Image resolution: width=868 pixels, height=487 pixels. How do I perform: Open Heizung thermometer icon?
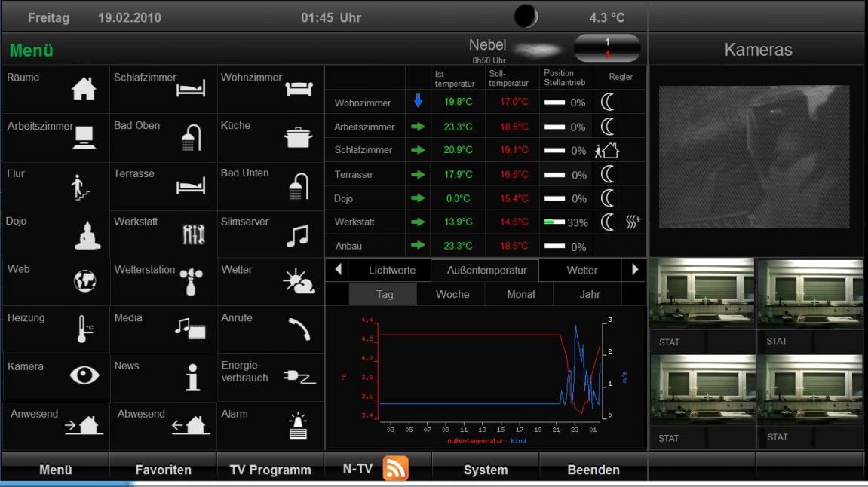[85, 329]
